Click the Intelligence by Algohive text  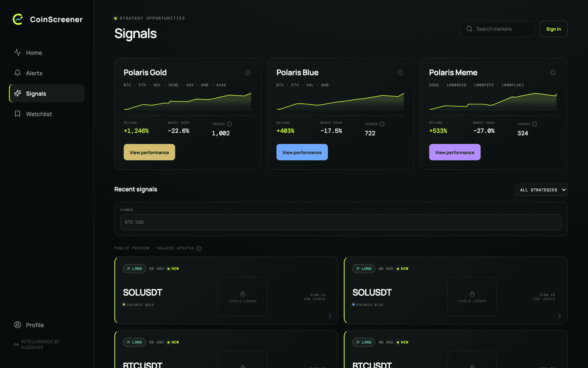click(x=40, y=344)
